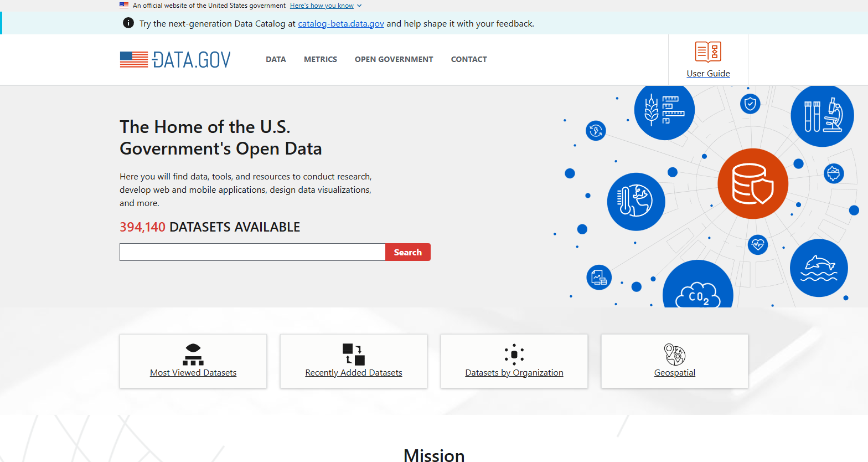Image resolution: width=868 pixels, height=462 pixels.
Task: Focus the dataset search input field
Action: (x=252, y=252)
